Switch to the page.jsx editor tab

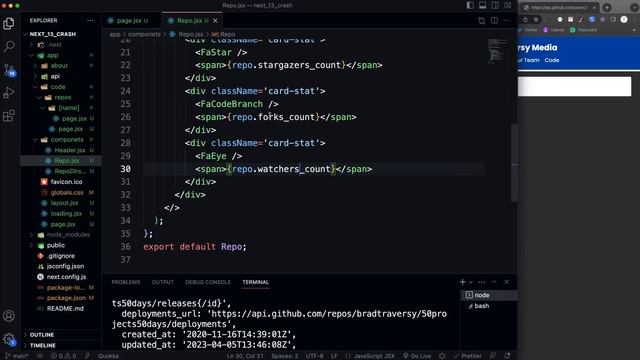(x=131, y=20)
